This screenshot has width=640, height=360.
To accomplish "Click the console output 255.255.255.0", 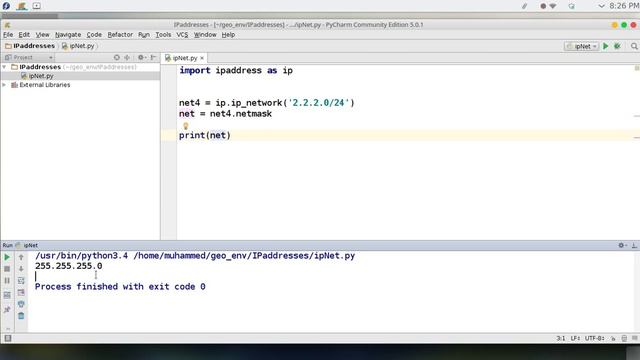I will pyautogui.click(x=69, y=266).
